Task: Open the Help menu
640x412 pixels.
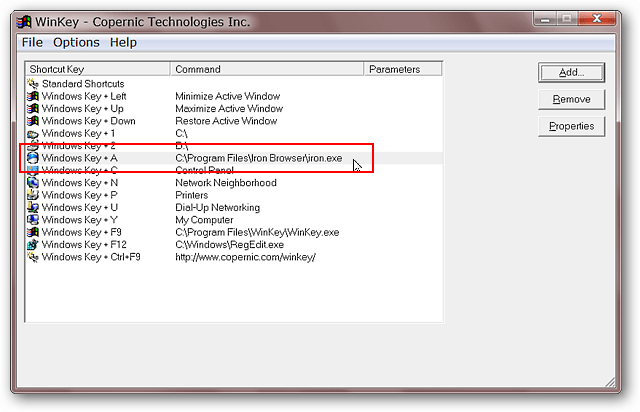Action: 123,42
